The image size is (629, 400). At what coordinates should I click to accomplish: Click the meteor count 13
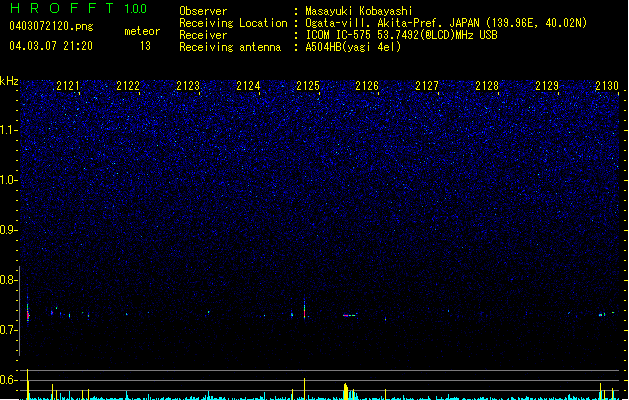pos(145,46)
